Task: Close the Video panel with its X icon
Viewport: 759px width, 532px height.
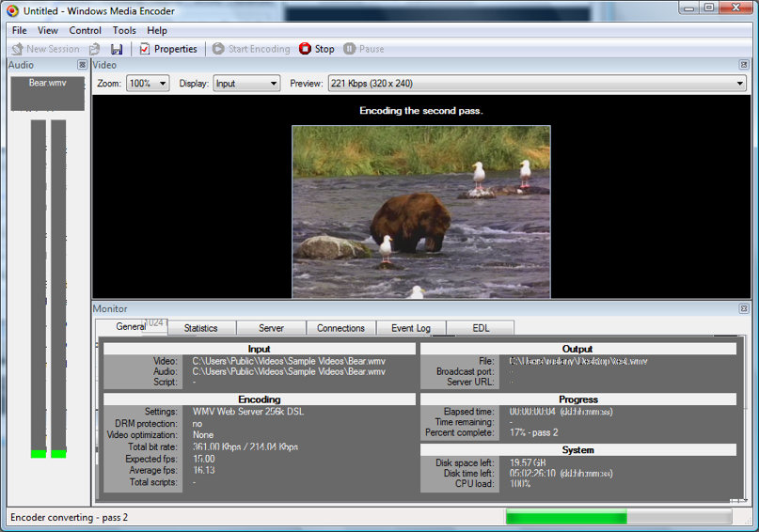Action: coord(744,64)
